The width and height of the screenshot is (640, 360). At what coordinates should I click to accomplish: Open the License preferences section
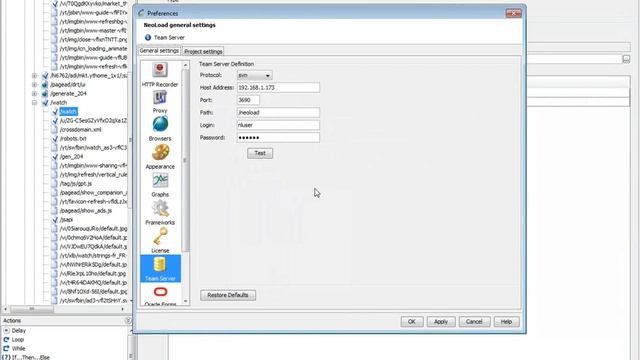pyautogui.click(x=160, y=241)
